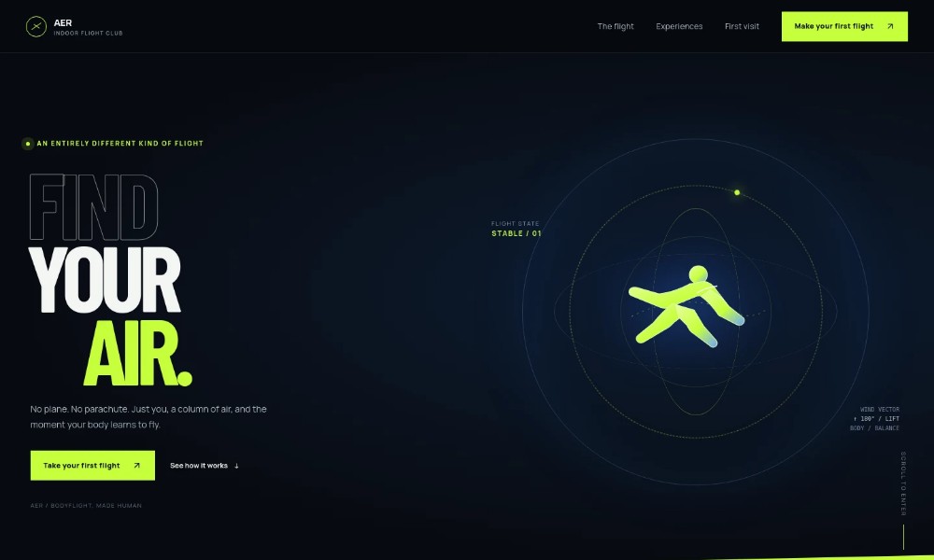Click the AER circular logo icon
This screenshot has height=560, width=934.
coord(36,26)
